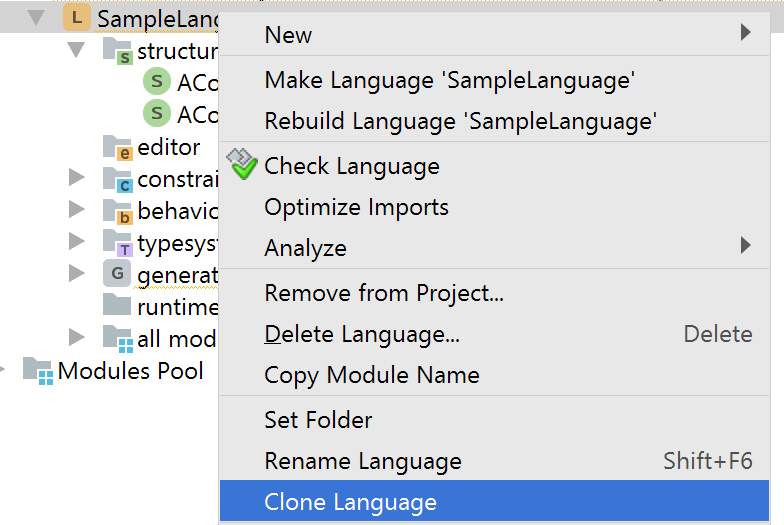Expand the generator tree node

(x=77, y=273)
